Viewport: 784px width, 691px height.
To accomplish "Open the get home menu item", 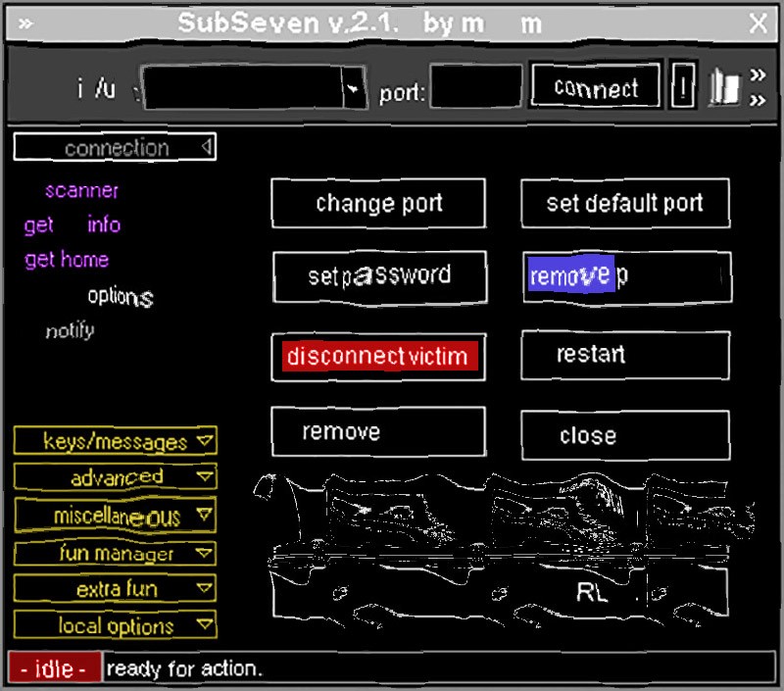I will coord(67,260).
